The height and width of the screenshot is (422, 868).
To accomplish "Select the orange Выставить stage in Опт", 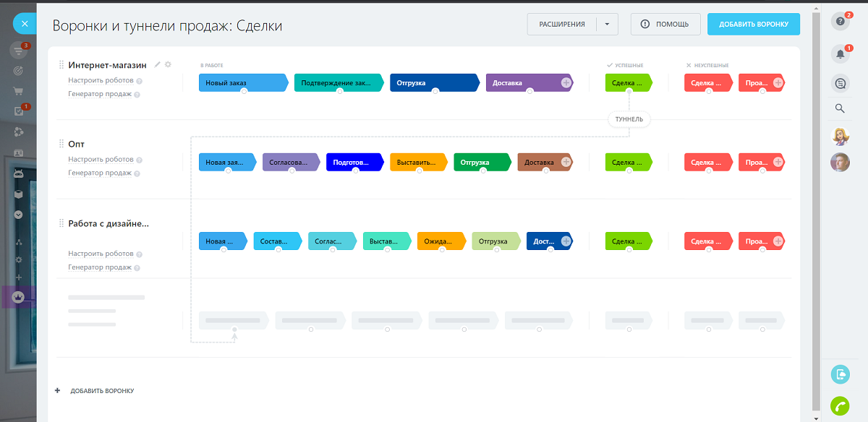I will point(417,163).
